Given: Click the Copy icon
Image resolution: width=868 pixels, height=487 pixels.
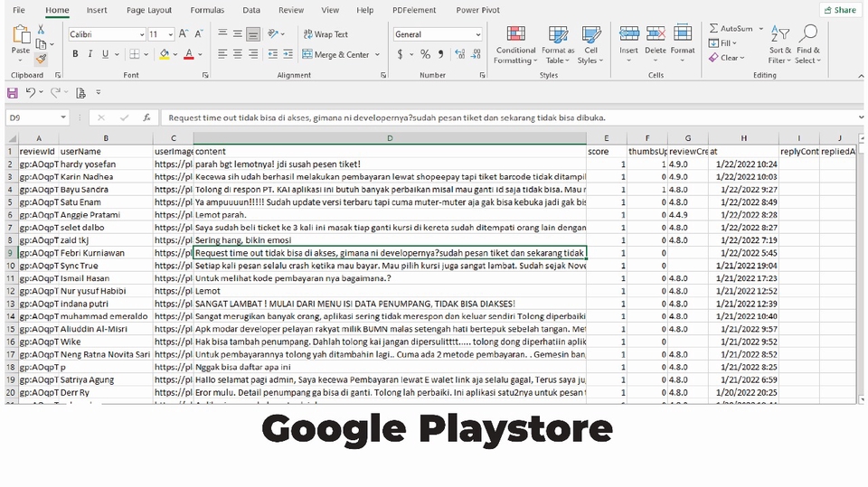Looking at the screenshot, I should click(x=41, y=43).
